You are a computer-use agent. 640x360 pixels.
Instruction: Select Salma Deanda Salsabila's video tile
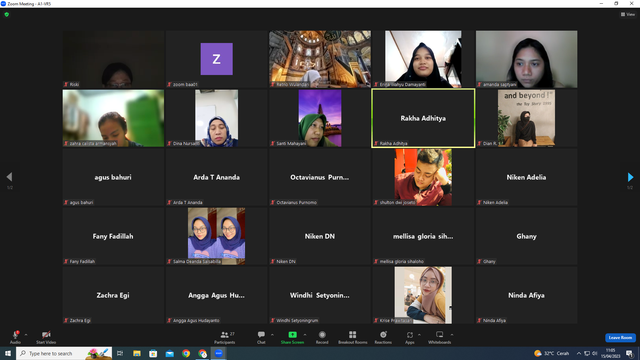[216, 236]
